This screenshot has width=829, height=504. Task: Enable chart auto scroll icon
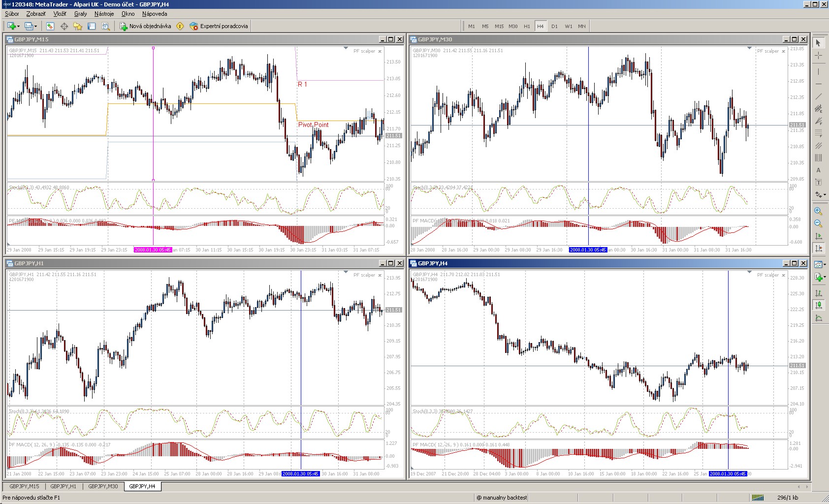point(818,236)
